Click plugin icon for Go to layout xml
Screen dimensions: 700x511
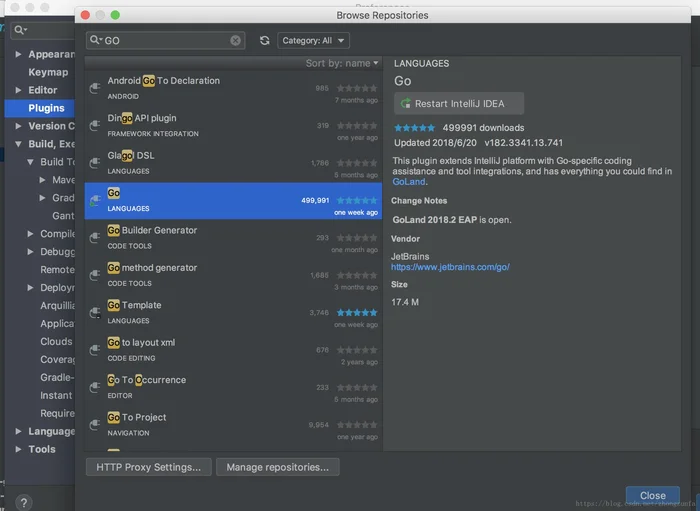(95, 350)
